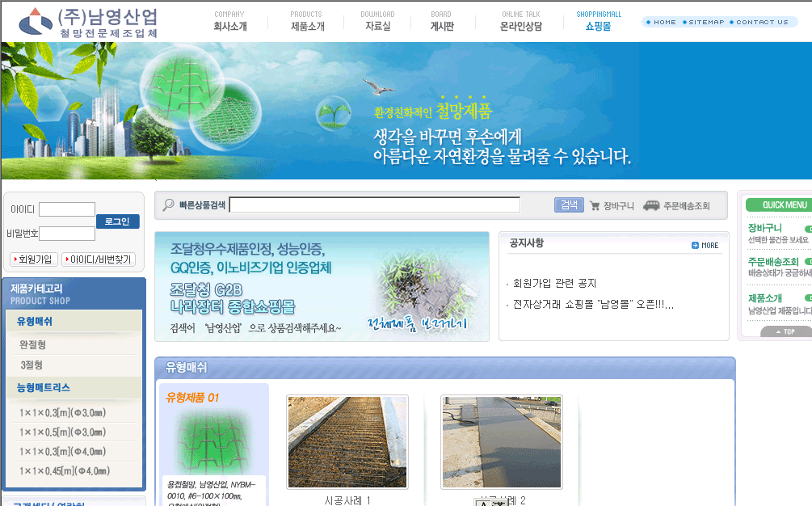Image resolution: width=812 pixels, height=506 pixels.
Task: Focus the 비밀번호 password field
Action: tap(67, 234)
